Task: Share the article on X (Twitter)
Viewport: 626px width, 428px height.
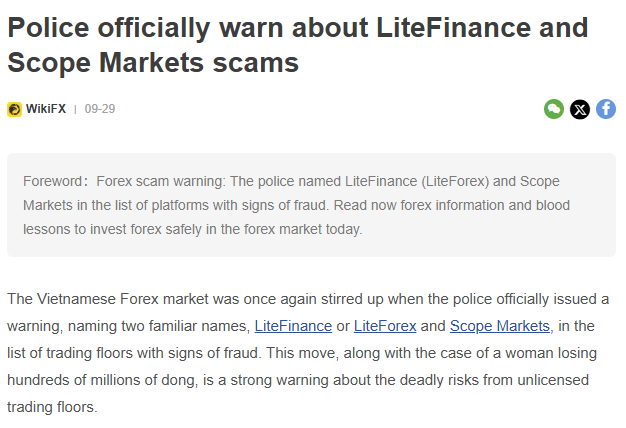Action: point(580,109)
